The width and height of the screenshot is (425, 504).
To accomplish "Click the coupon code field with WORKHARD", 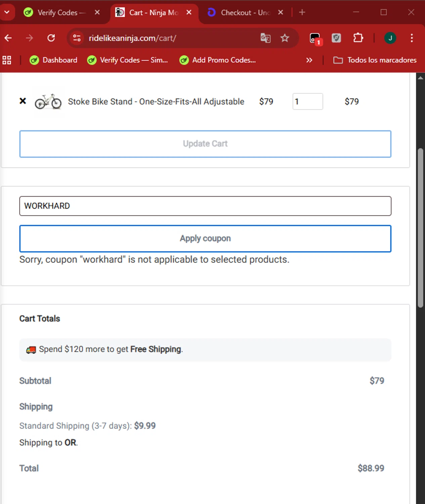I will click(x=205, y=206).
